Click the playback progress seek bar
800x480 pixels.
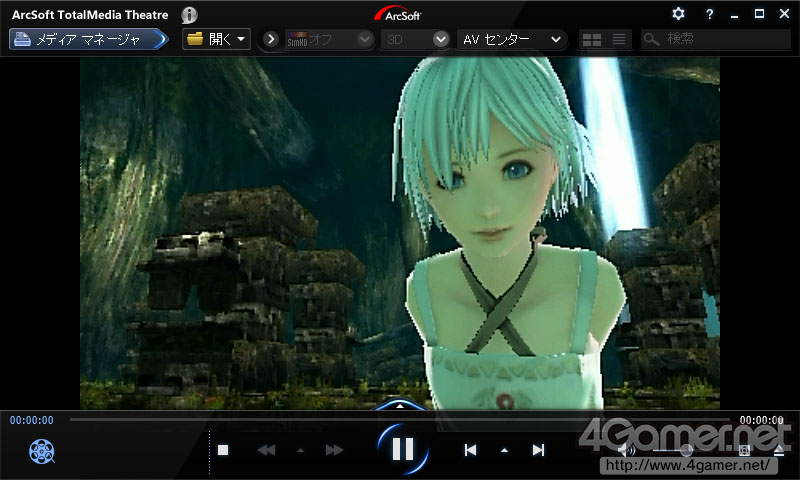pos(399,419)
